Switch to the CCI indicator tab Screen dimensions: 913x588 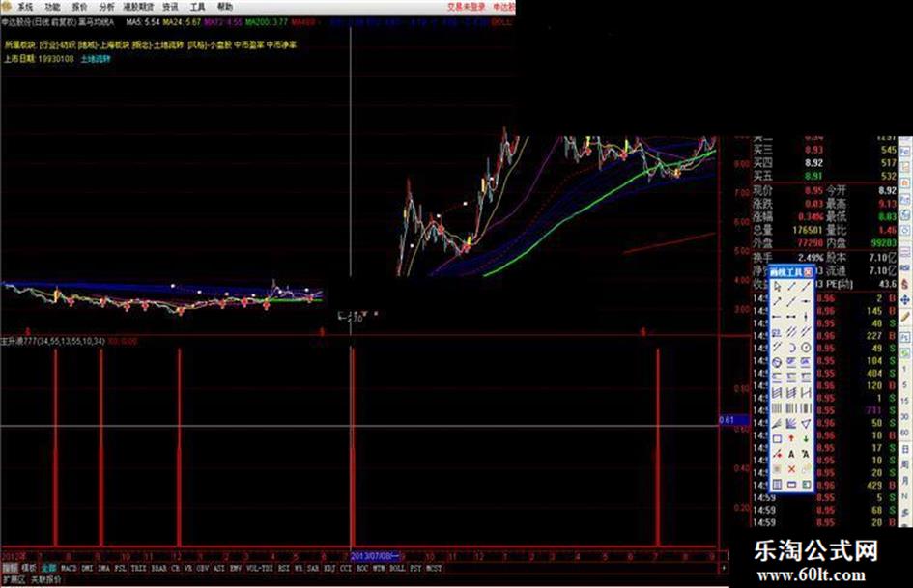pyautogui.click(x=346, y=568)
